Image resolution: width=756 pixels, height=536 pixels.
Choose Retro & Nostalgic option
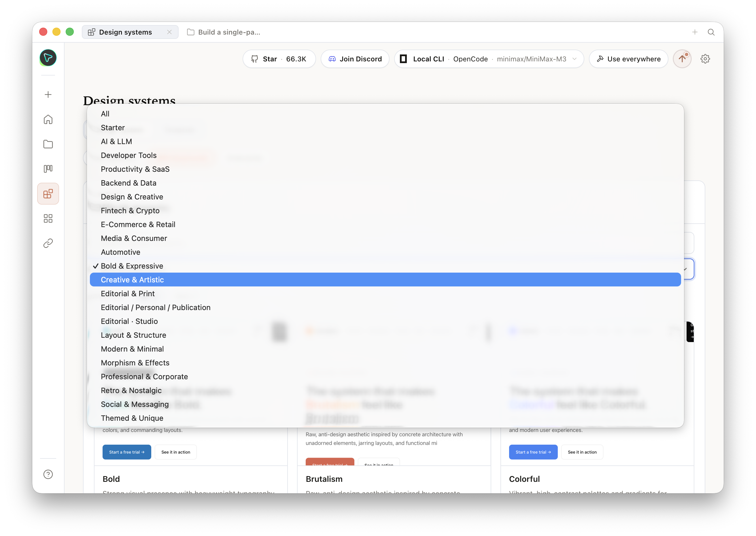(x=385, y=391)
